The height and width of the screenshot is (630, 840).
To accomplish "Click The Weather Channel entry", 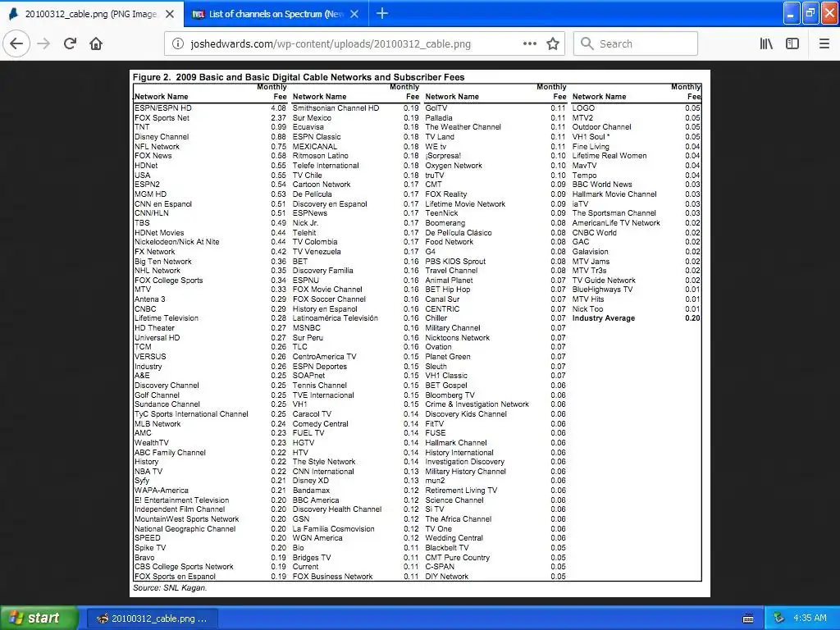I will [x=463, y=127].
